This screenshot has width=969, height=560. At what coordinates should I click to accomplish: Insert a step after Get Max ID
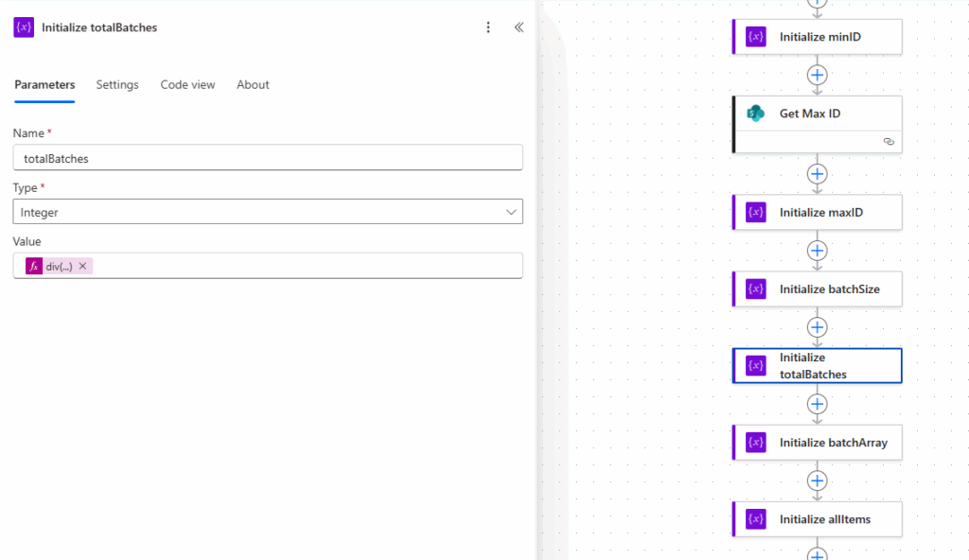pos(817,174)
